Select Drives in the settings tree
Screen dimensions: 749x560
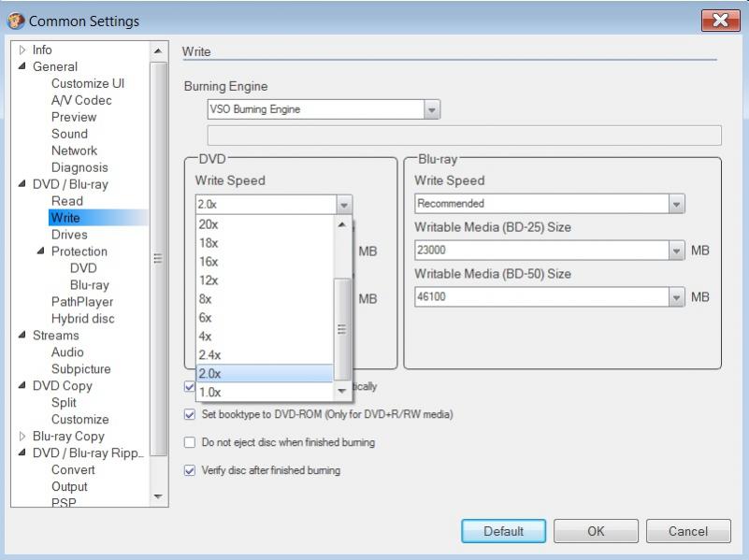tap(69, 235)
